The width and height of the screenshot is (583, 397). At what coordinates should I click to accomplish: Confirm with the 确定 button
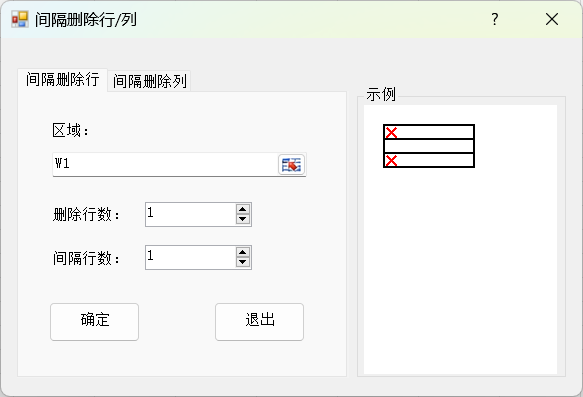click(x=94, y=322)
